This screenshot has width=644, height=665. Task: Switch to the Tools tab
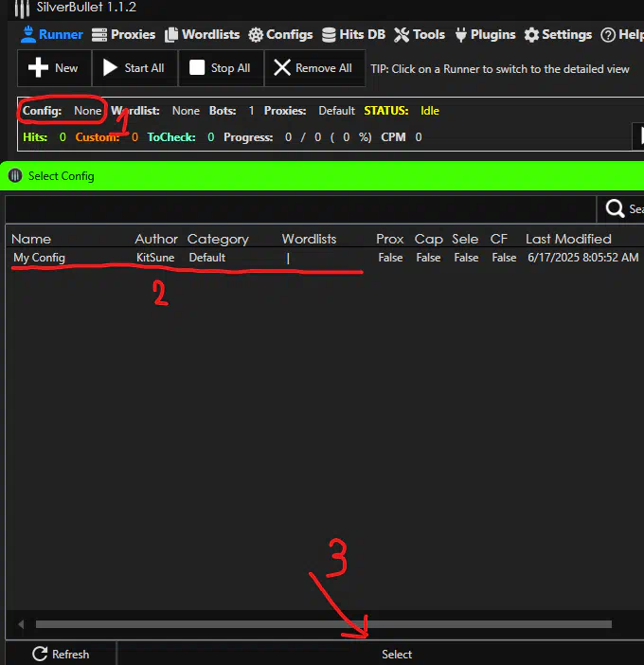[420, 34]
